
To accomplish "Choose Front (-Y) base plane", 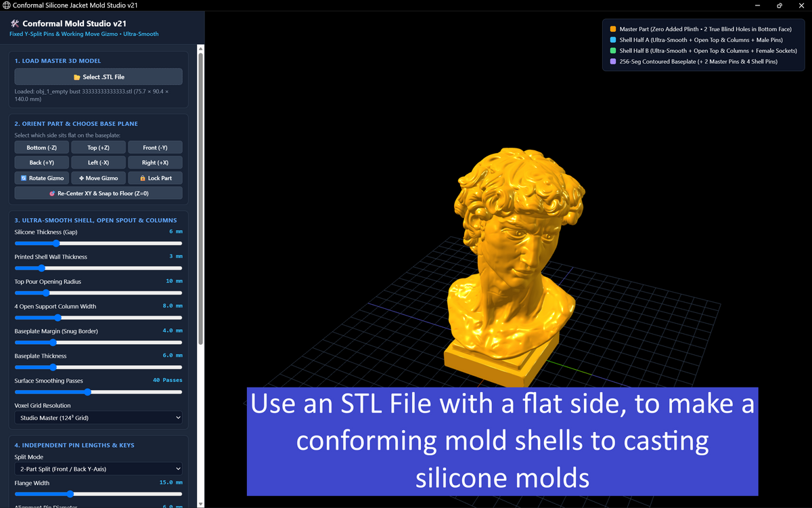I will pos(155,147).
